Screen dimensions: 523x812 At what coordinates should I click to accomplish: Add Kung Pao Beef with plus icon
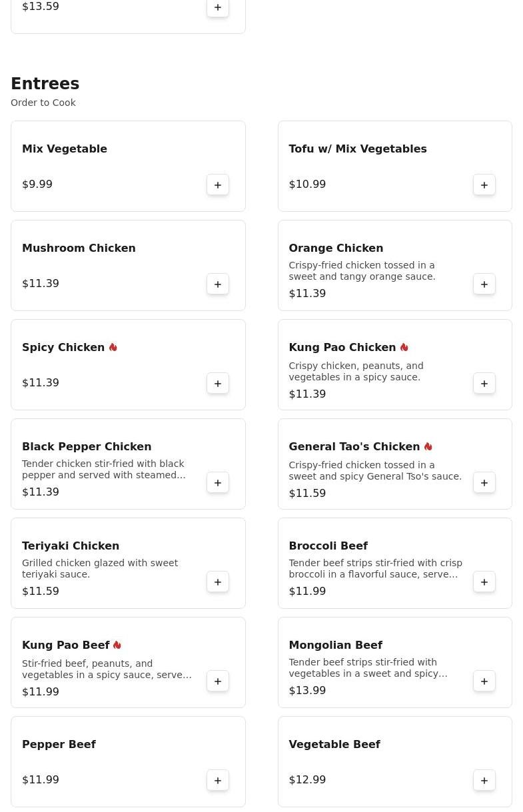pos(218,681)
